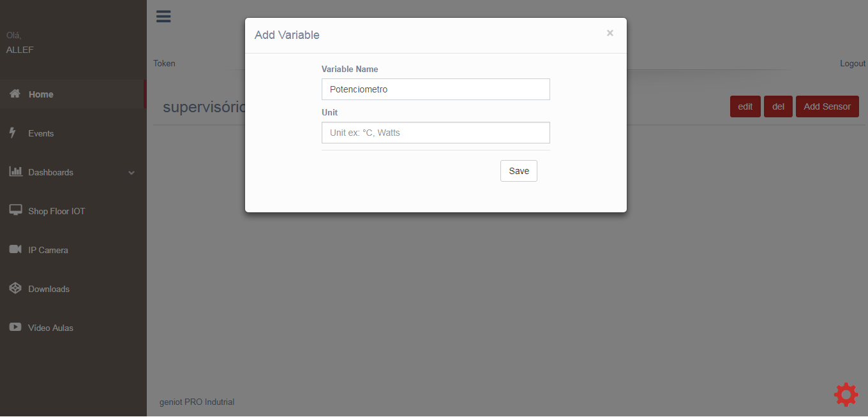This screenshot has height=417, width=868.
Task: Click the Logout link
Action: (852, 64)
